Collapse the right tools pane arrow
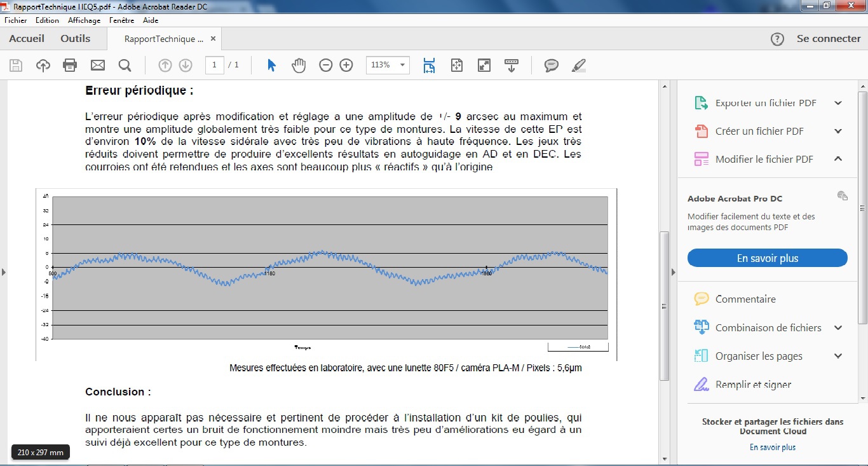The height and width of the screenshot is (466, 868). 674,272
